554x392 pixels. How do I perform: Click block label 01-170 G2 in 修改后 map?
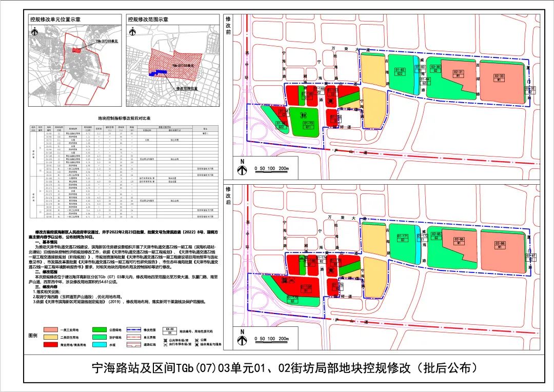(x=293, y=300)
